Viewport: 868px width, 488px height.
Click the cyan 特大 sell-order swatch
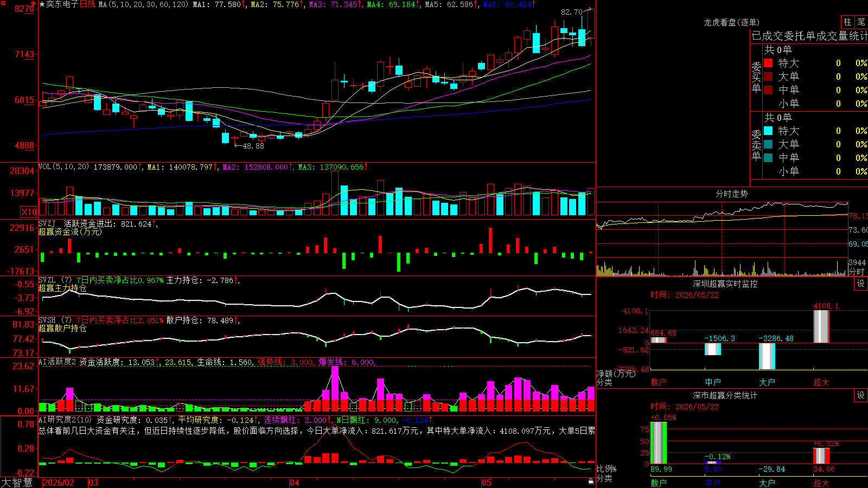[x=768, y=131]
